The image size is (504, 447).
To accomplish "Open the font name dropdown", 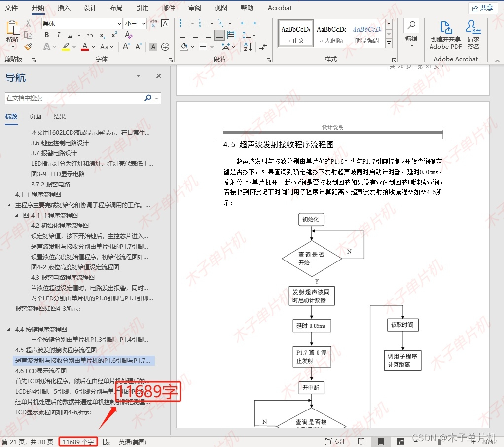I will tap(119, 24).
